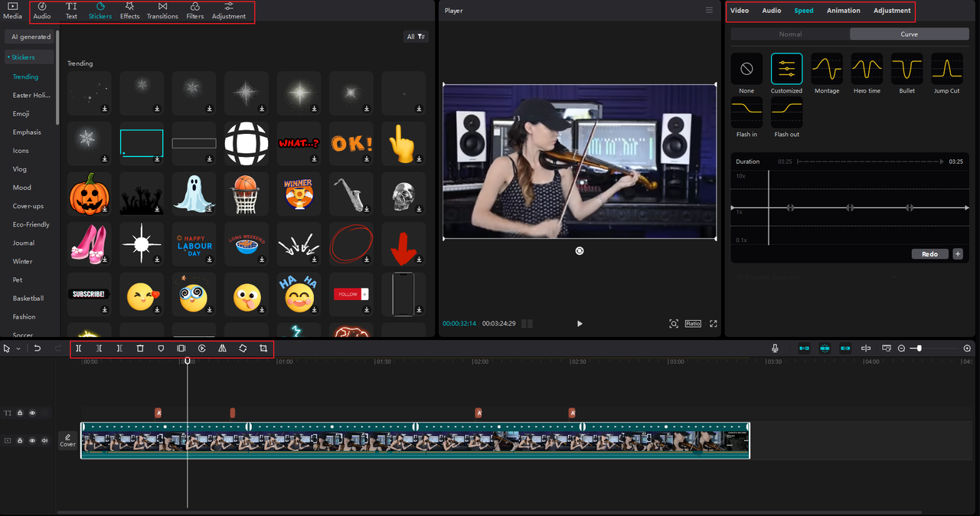
Task: Hide the text track with eye icon
Action: [x=32, y=413]
